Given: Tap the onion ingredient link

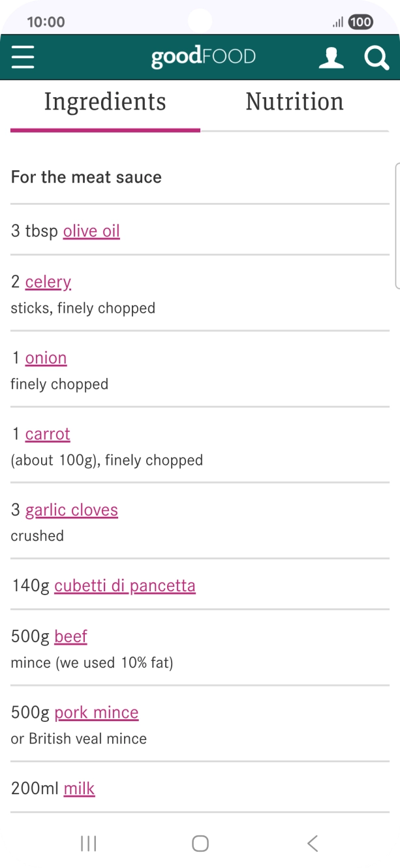Looking at the screenshot, I should tap(46, 358).
